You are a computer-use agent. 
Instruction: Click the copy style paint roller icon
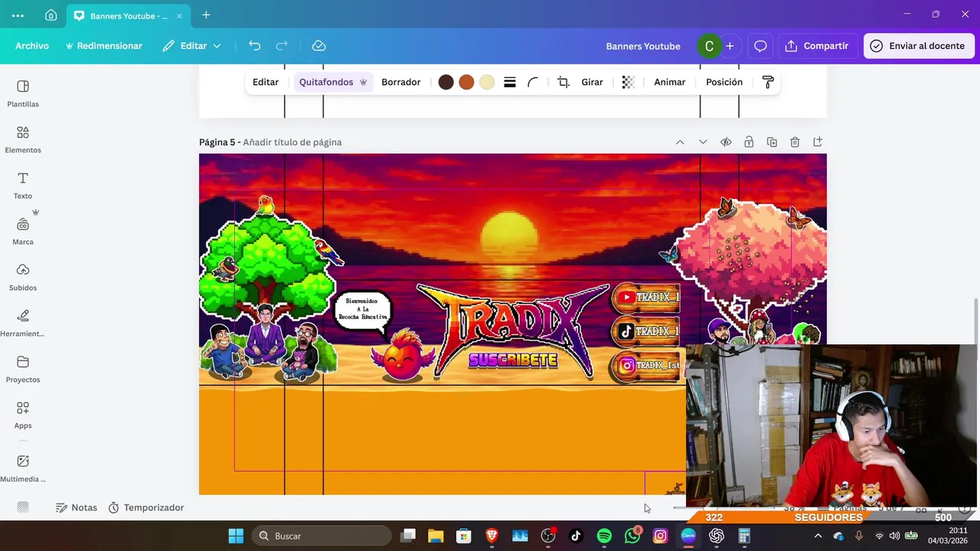tap(768, 82)
